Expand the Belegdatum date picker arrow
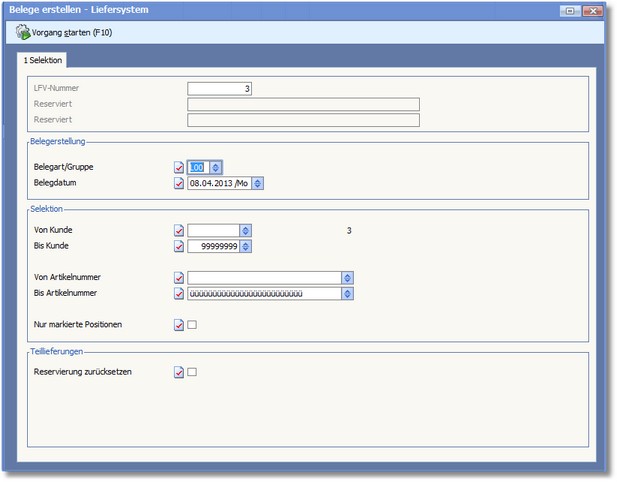617x482 pixels. tap(257, 184)
